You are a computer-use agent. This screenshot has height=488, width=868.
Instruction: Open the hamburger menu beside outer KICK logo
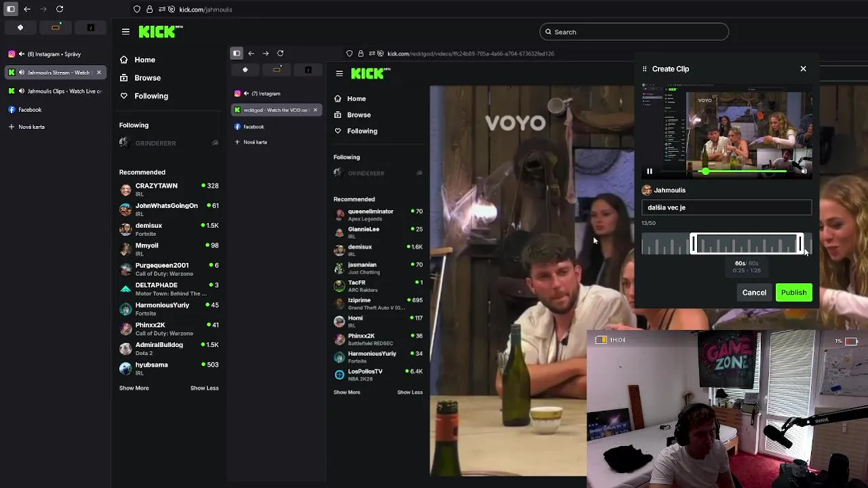(x=125, y=31)
